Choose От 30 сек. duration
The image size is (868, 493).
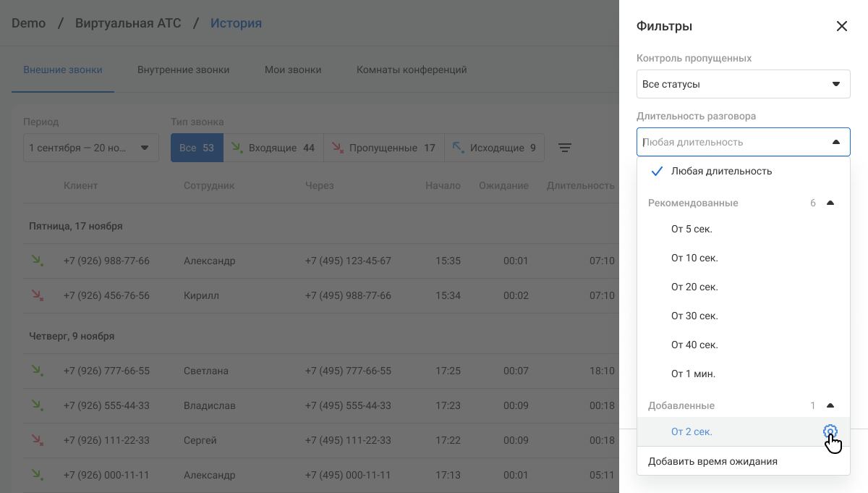[x=744, y=316]
